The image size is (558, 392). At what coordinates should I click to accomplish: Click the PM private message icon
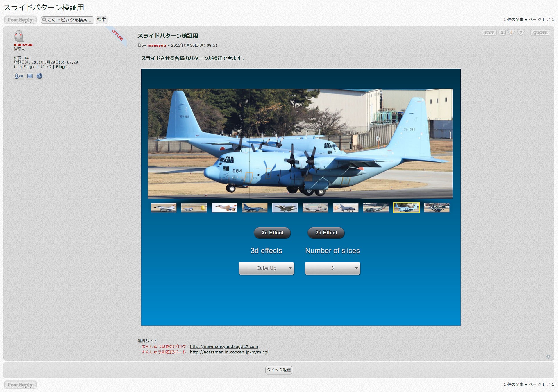coord(19,76)
